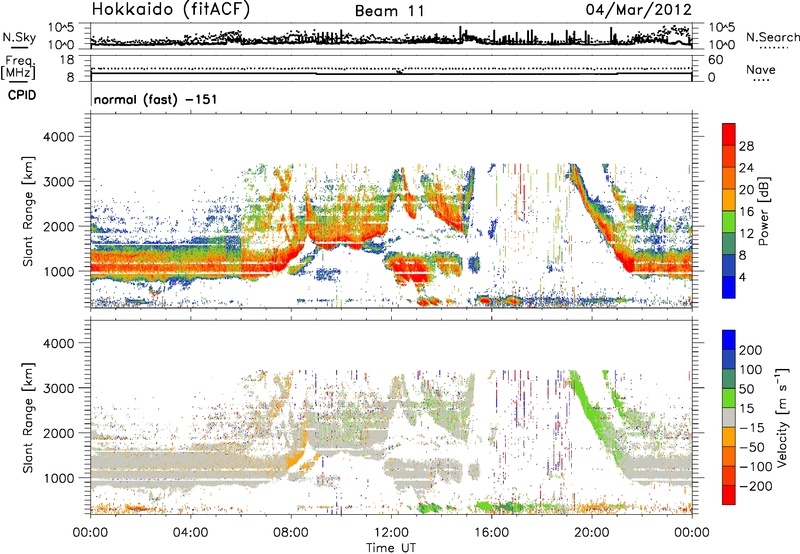Click the 50 label on velocity colorbar

[x=746, y=389]
